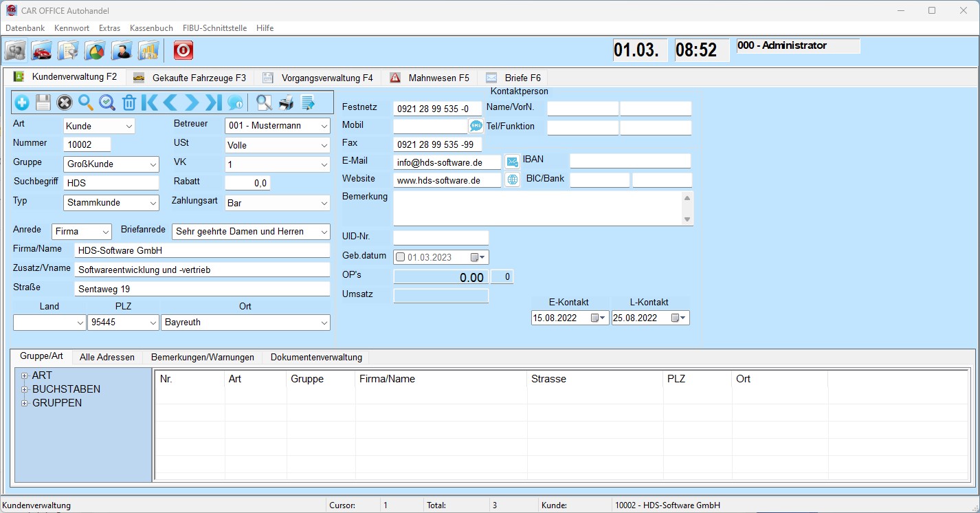The width and height of the screenshot is (980, 513).
Task: Click the Firma/Name column header in table
Action: 441,379
